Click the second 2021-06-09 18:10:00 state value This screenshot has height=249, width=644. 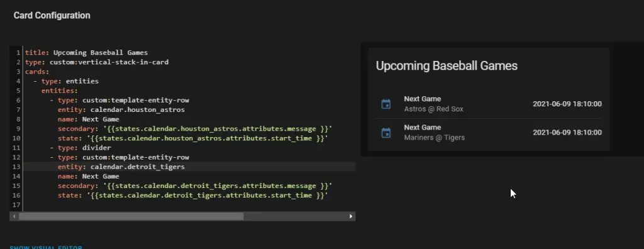[567, 132]
